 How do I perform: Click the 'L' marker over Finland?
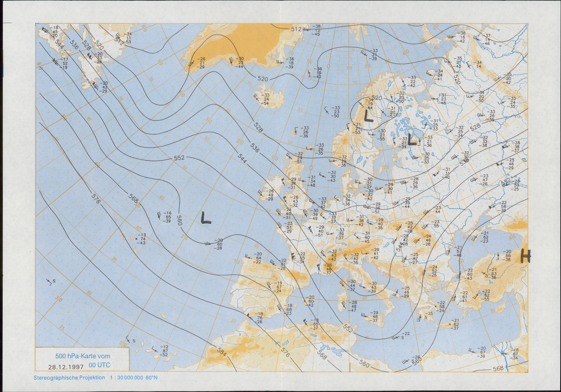[x=412, y=140]
